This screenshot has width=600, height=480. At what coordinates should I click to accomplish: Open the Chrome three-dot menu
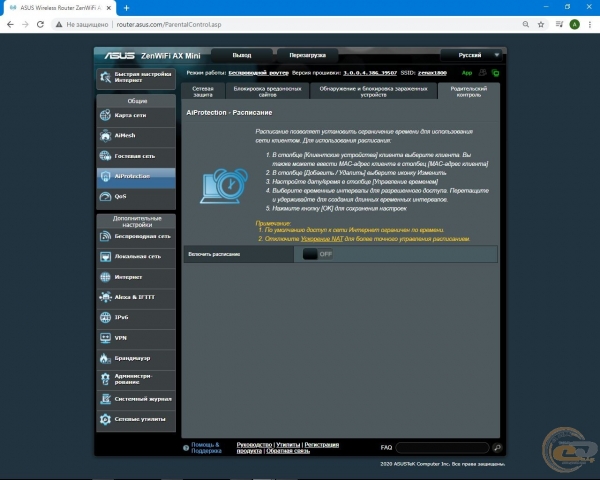pyautogui.click(x=590, y=24)
